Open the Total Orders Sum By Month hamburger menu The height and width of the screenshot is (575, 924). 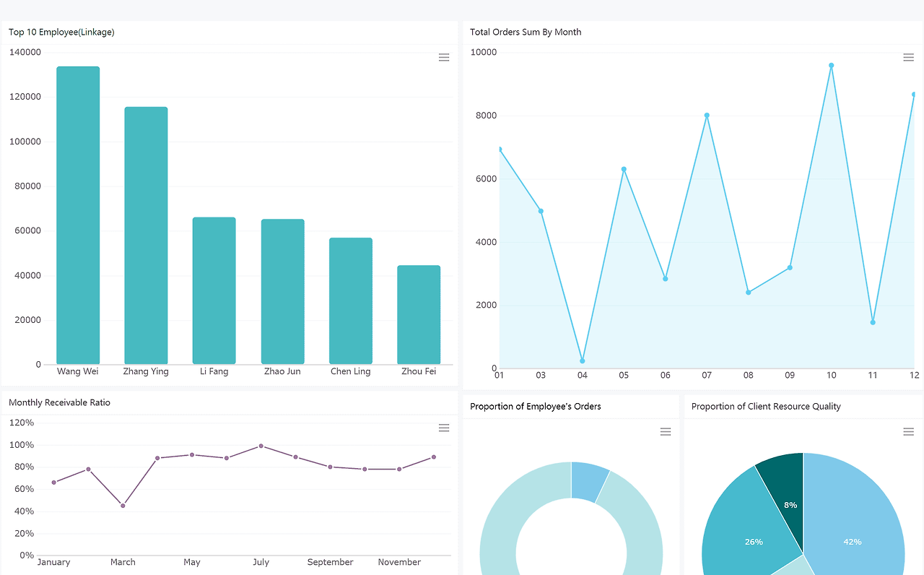pos(909,58)
